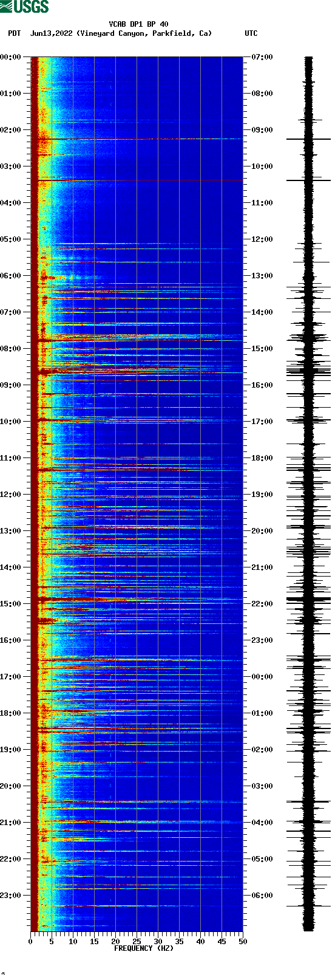Click the PDT time label 23:00
The image size is (335, 980).
pos(11,896)
